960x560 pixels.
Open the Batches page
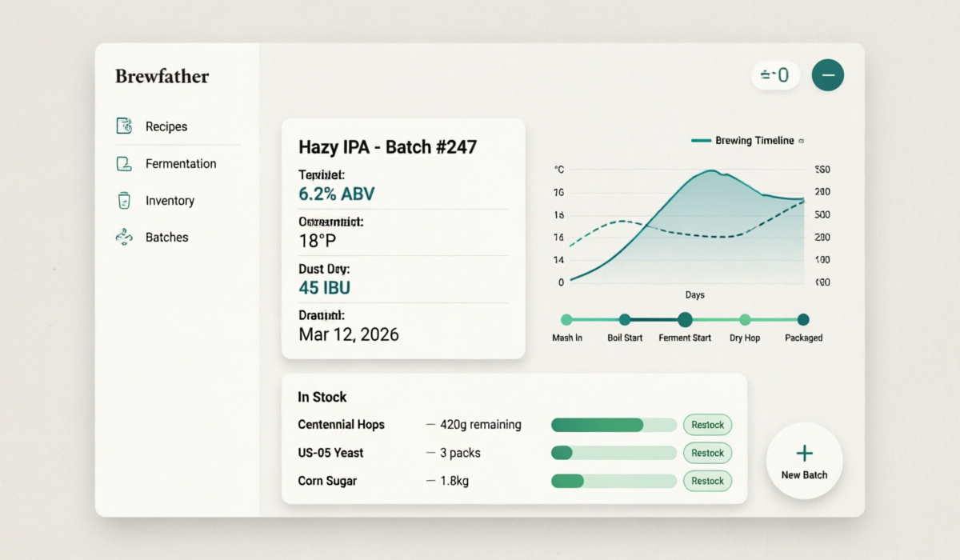pyautogui.click(x=167, y=238)
